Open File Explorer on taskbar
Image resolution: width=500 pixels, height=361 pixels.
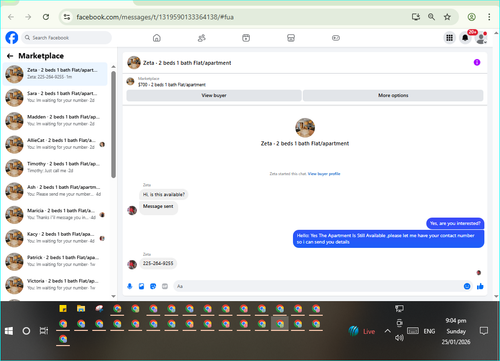[81, 309]
